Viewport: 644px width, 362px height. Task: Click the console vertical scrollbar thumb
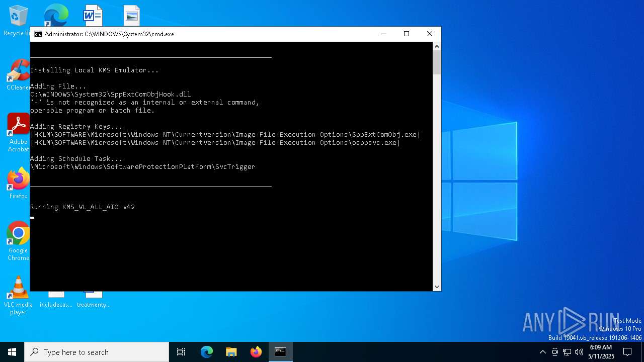[437, 62]
